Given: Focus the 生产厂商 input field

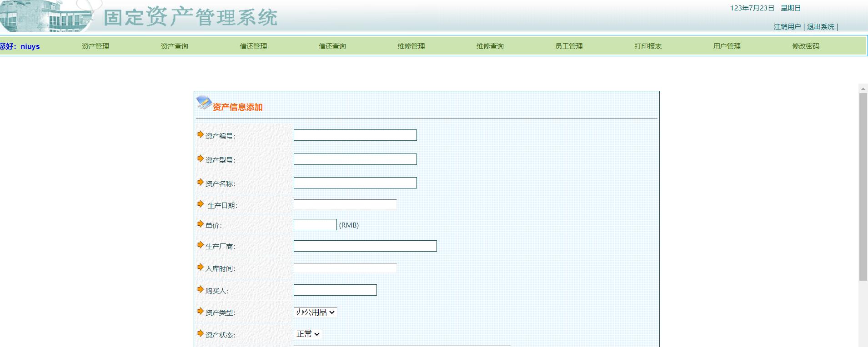Looking at the screenshot, I should pyautogui.click(x=365, y=246).
